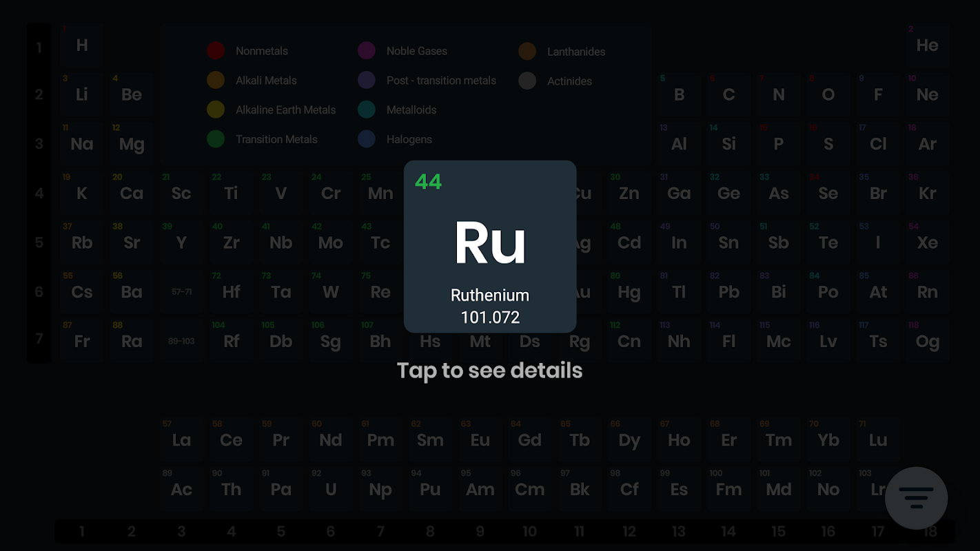Open the Titanium (Ti) tile
Image resolution: width=980 pixels, height=551 pixels.
point(231,194)
